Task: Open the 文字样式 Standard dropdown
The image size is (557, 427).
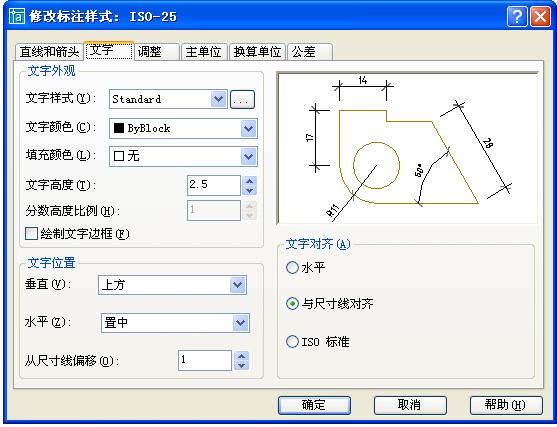Action: click(218, 99)
